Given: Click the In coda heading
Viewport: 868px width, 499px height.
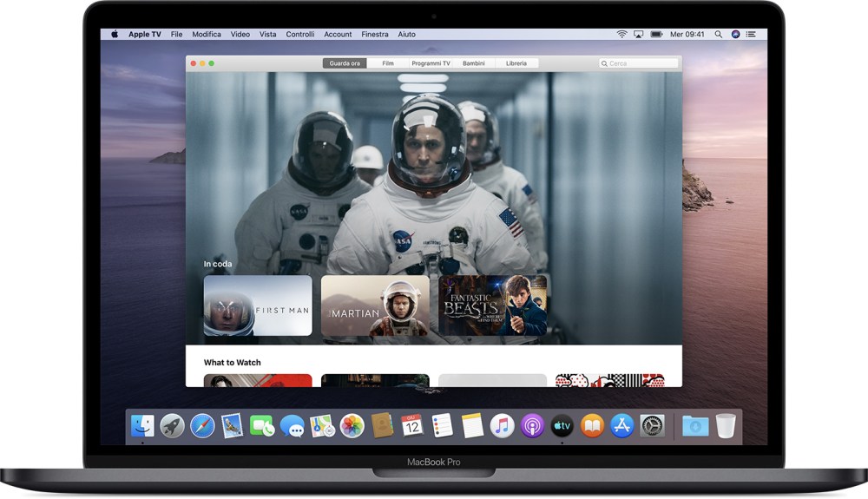Looking at the screenshot, I should (218, 264).
